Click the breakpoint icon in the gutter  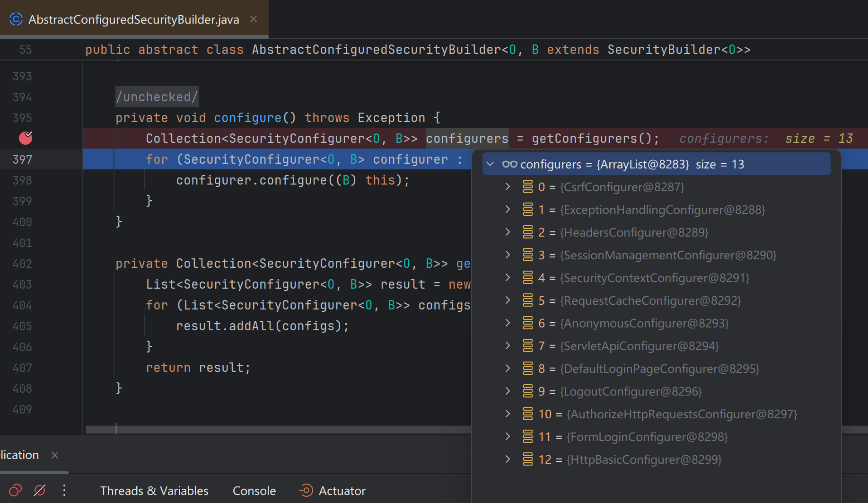pyautogui.click(x=26, y=138)
